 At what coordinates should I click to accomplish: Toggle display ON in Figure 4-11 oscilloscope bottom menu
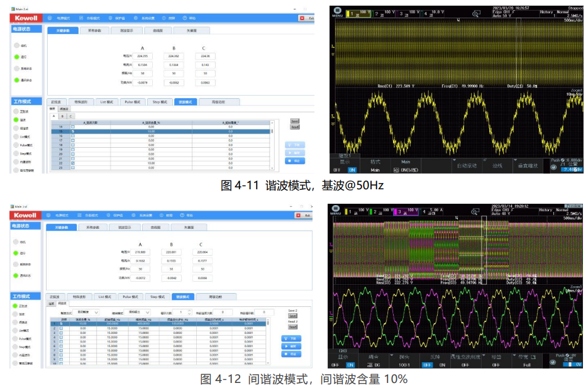[352, 170]
